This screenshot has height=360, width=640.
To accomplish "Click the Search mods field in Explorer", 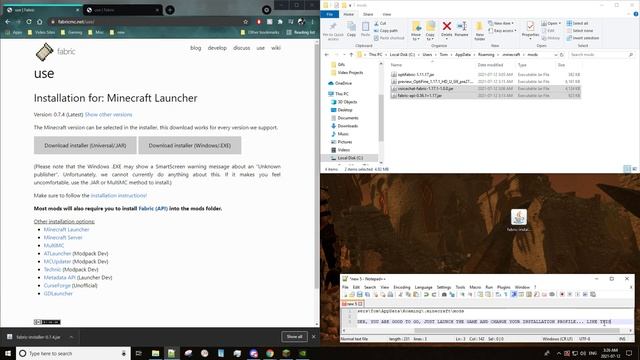I will click(x=601, y=55).
